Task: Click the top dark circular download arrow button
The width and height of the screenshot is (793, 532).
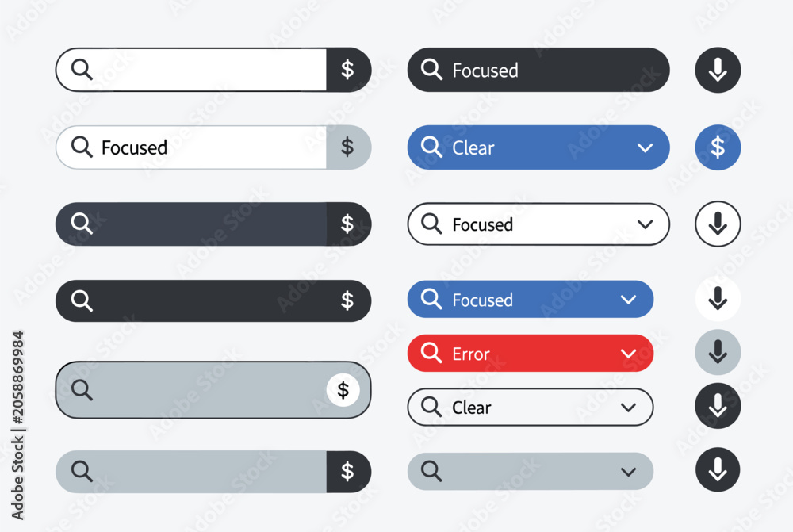Action: click(x=718, y=70)
